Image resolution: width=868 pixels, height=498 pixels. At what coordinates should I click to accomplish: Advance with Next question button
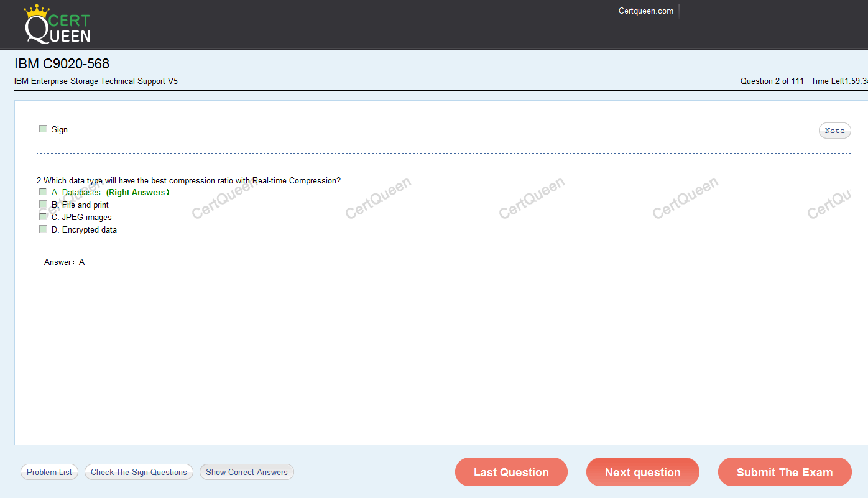pos(643,472)
